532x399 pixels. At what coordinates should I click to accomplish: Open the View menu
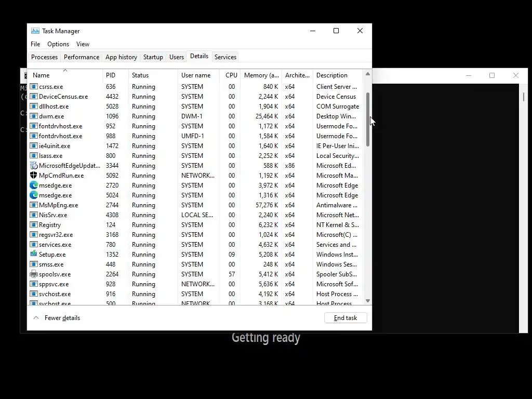click(x=83, y=44)
